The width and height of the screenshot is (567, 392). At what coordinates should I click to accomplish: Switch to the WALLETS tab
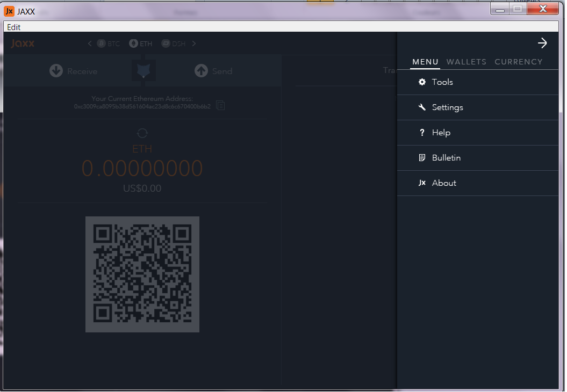[x=466, y=62]
